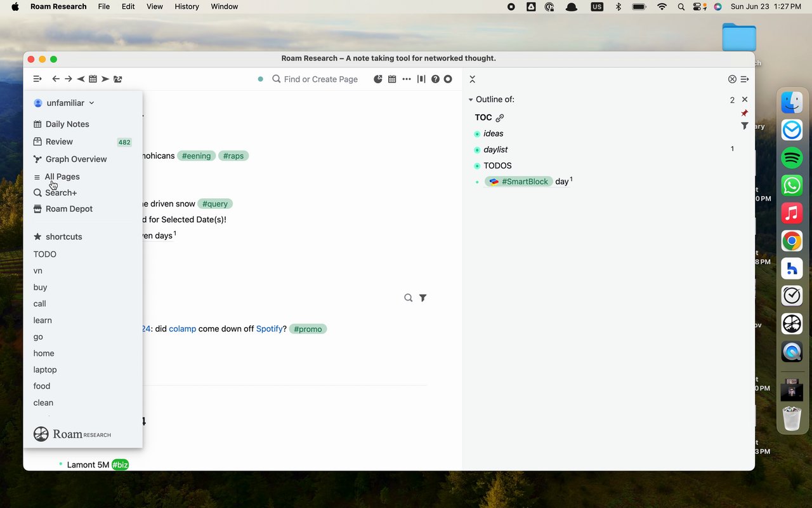The image size is (812, 508).
Task: Click the #SmartBlock tag in sidebar
Action: click(x=519, y=181)
